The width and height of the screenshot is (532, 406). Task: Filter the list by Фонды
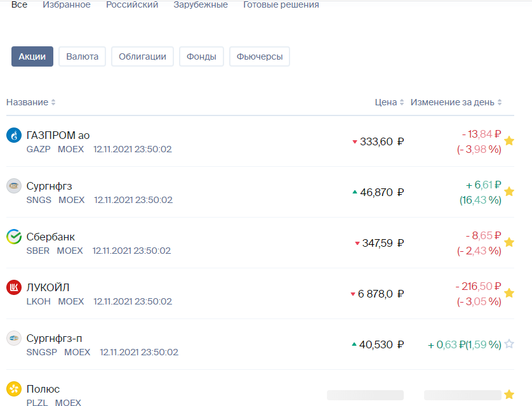pyautogui.click(x=201, y=56)
